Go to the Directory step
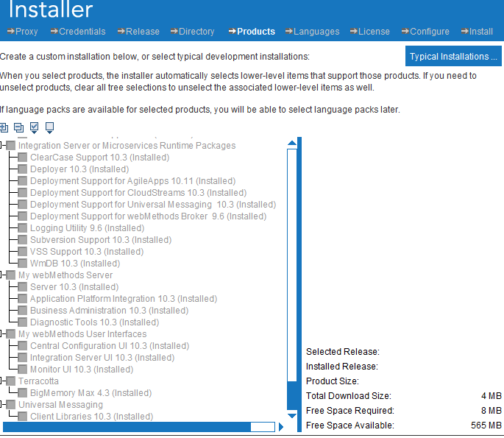Screen dimensions: 504x438 pyautogui.click(x=192, y=32)
